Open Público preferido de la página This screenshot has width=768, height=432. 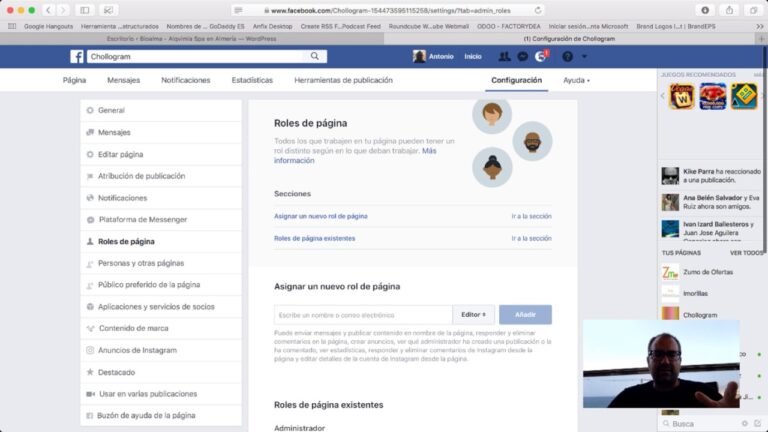click(x=161, y=285)
